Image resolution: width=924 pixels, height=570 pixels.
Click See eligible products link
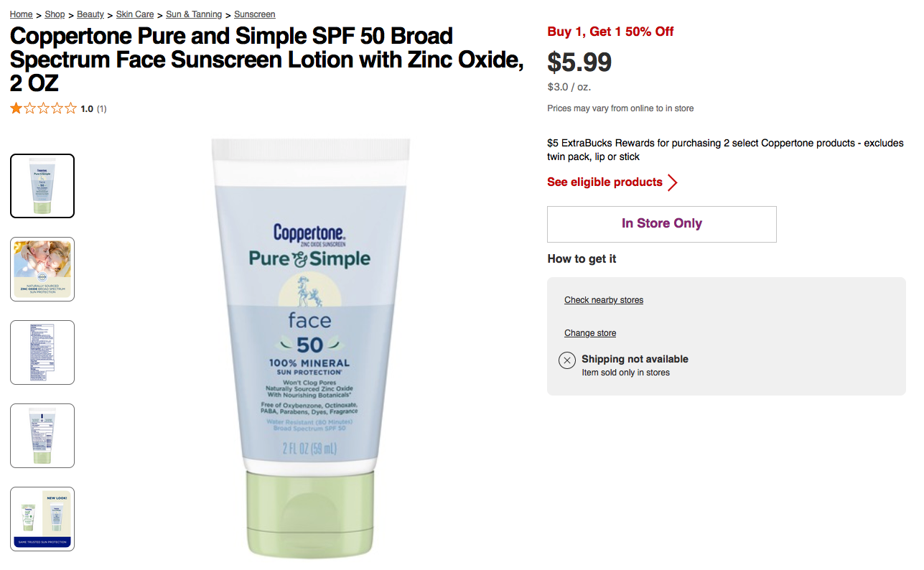(x=605, y=182)
